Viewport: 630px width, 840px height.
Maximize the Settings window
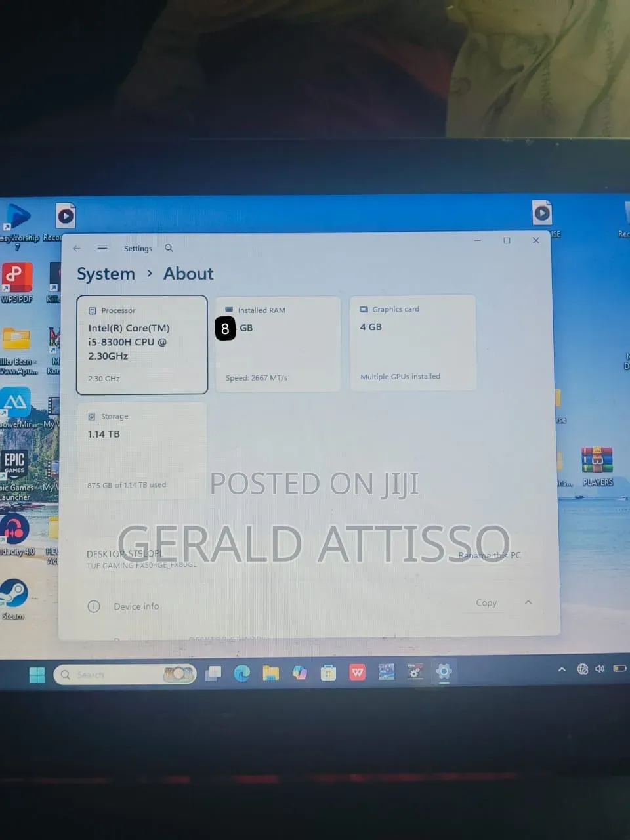[x=507, y=241]
